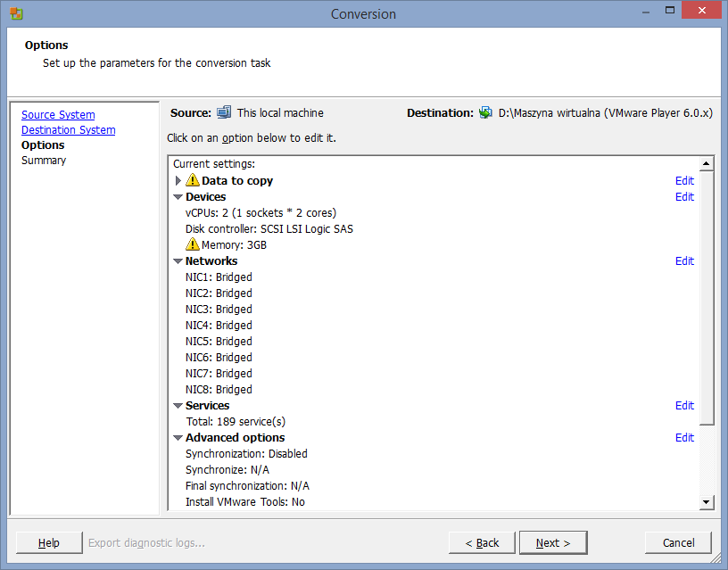The height and width of the screenshot is (570, 728).
Task: Collapse the Networks section
Action: 178,261
